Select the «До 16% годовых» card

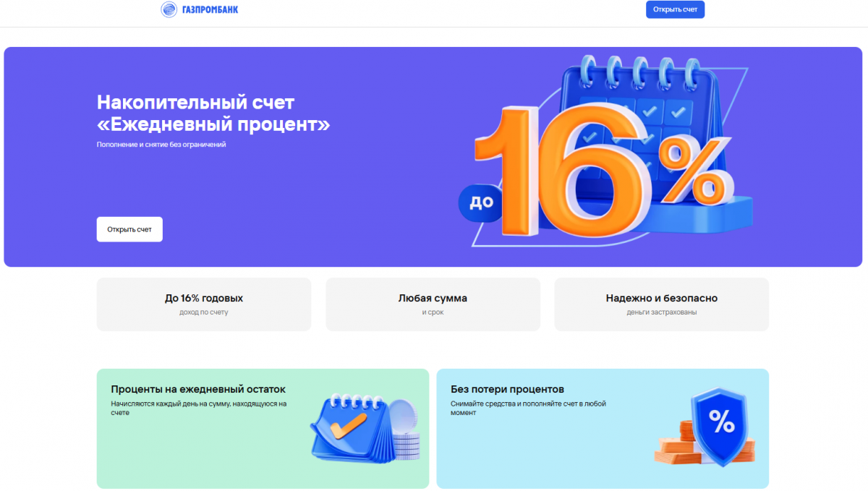point(204,304)
